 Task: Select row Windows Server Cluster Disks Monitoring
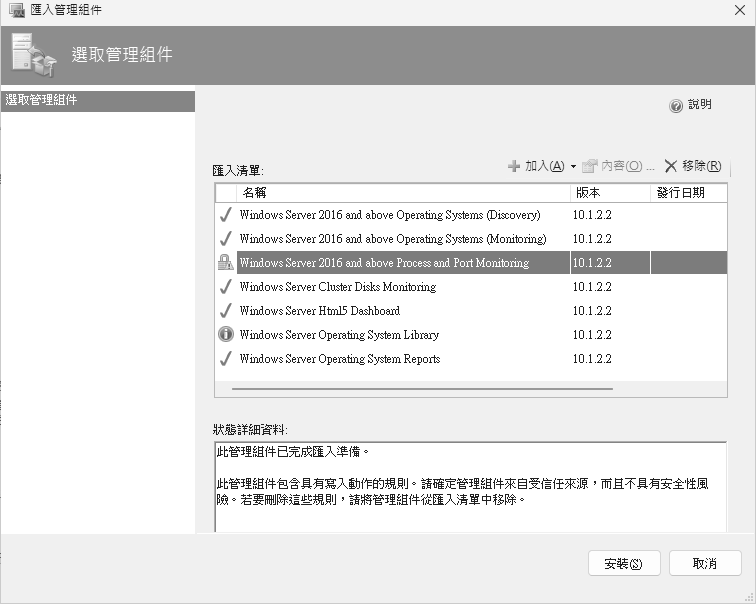click(x=471, y=287)
